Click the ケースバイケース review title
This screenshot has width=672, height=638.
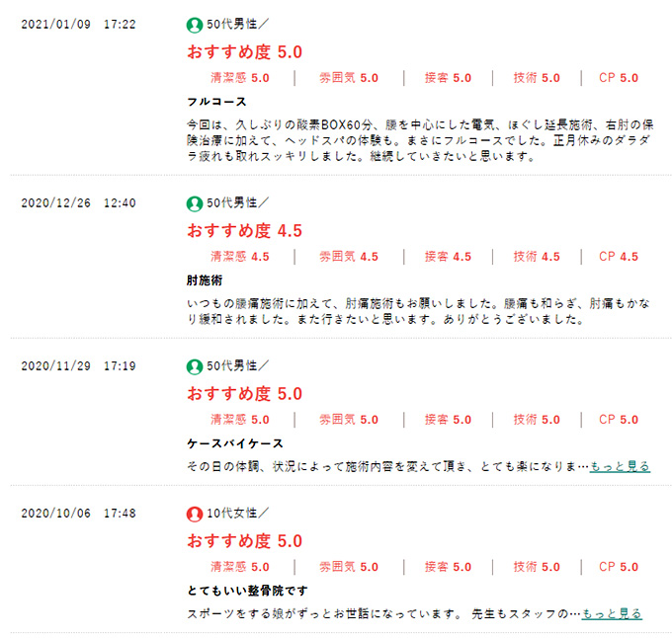(235, 443)
